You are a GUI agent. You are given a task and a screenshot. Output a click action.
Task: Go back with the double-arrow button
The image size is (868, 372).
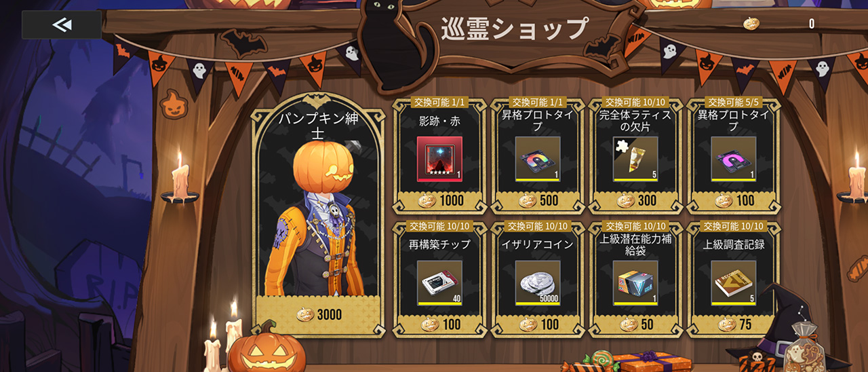pyautogui.click(x=62, y=25)
